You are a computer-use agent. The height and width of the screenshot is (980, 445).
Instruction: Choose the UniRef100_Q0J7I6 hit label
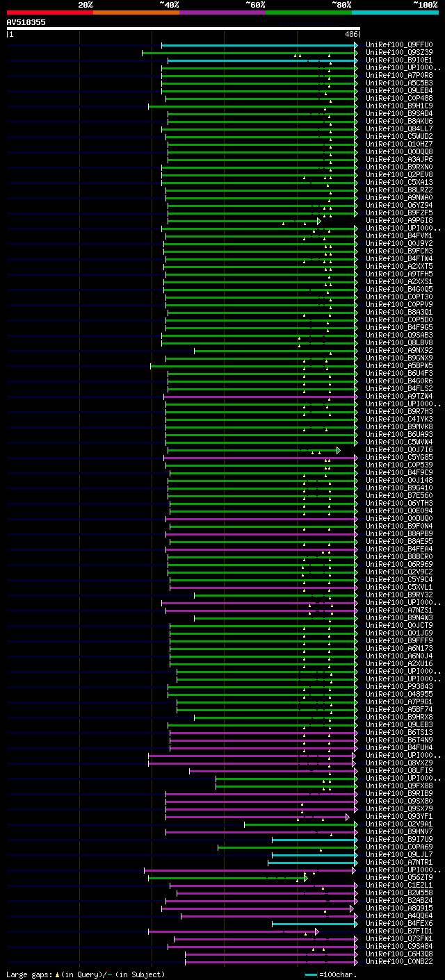[399, 450]
